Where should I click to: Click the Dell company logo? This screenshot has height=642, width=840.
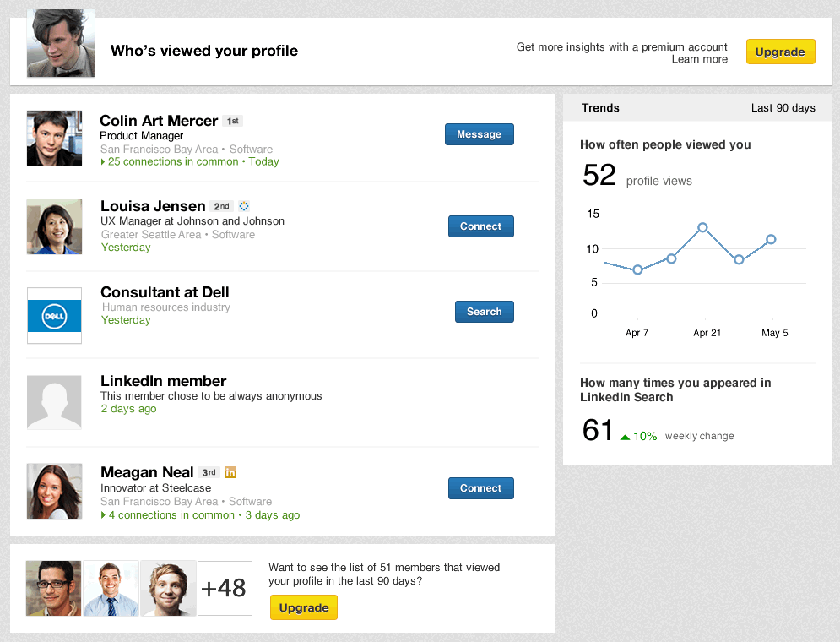[x=54, y=315]
